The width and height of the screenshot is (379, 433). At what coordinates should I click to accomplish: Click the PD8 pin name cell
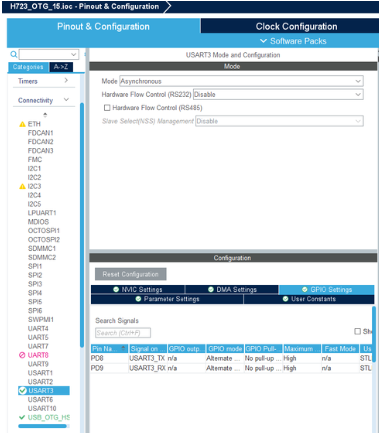coord(109,358)
